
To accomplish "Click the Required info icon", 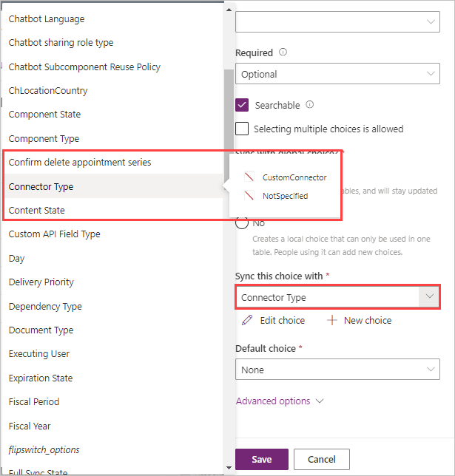I will tap(283, 52).
